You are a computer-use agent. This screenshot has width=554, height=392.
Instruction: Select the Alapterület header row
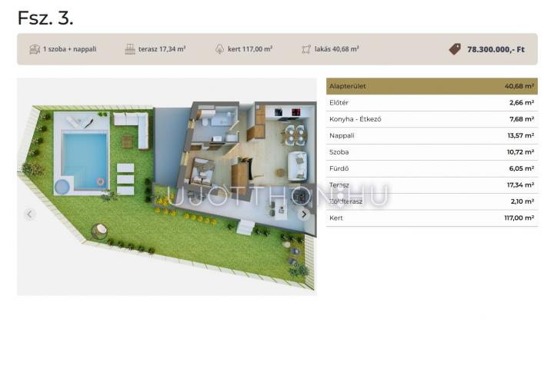click(431, 86)
